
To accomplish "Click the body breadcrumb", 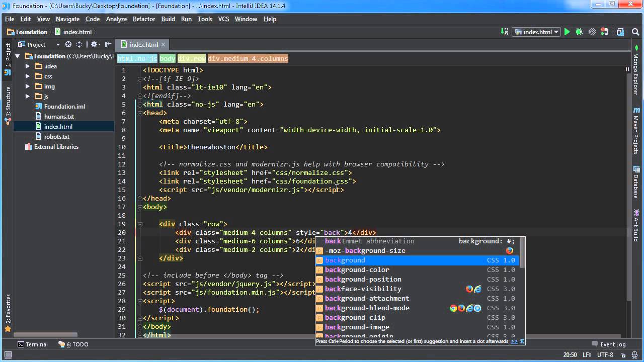I will tap(168, 59).
